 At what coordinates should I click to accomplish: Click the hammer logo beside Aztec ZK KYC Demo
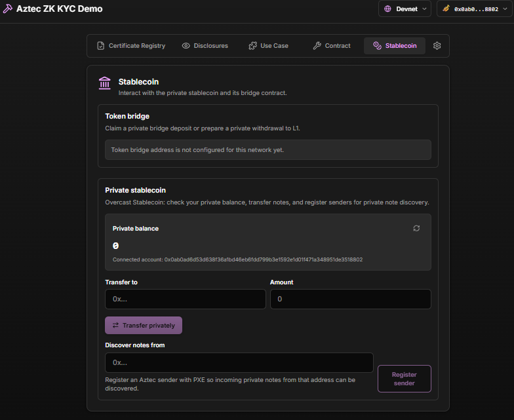click(x=8, y=9)
